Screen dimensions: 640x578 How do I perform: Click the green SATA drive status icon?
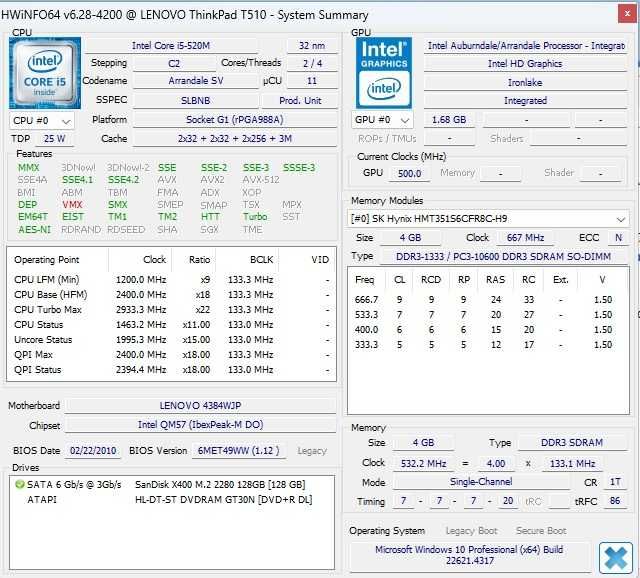tap(19, 485)
